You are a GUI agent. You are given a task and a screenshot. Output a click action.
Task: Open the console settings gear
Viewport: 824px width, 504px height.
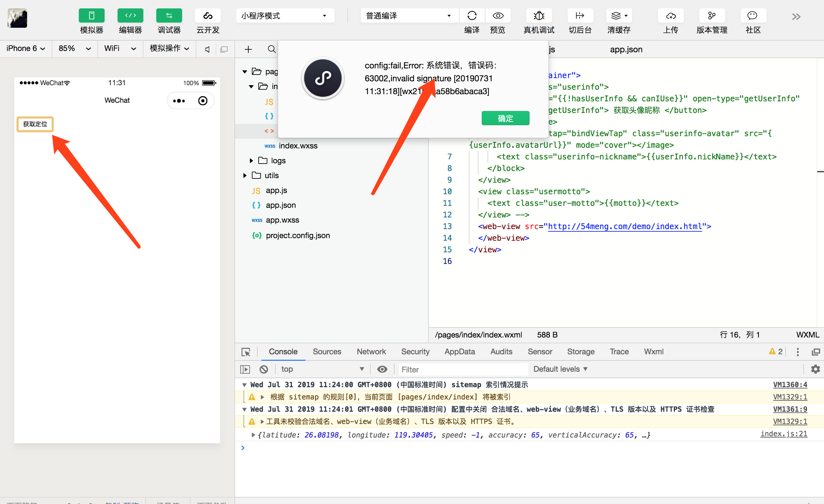click(815, 369)
